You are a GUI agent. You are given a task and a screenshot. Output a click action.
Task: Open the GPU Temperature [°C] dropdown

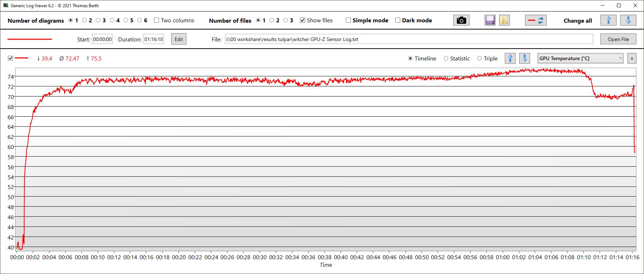click(580, 58)
